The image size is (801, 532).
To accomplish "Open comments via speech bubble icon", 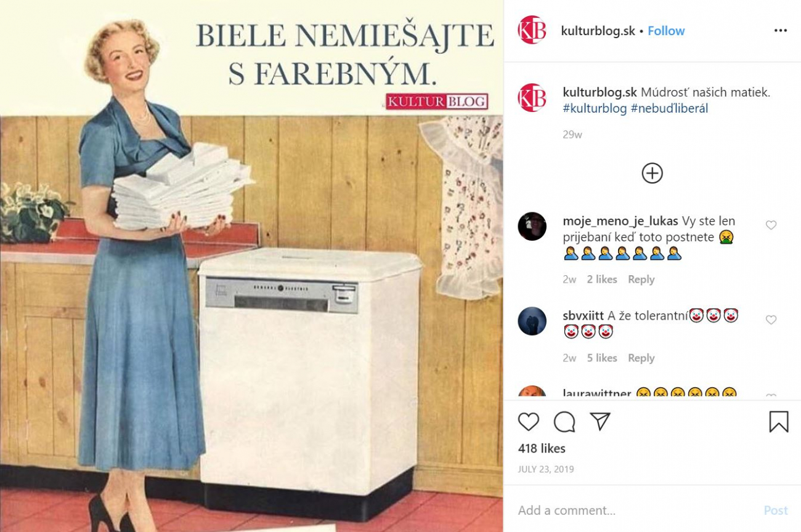I will coord(564,422).
